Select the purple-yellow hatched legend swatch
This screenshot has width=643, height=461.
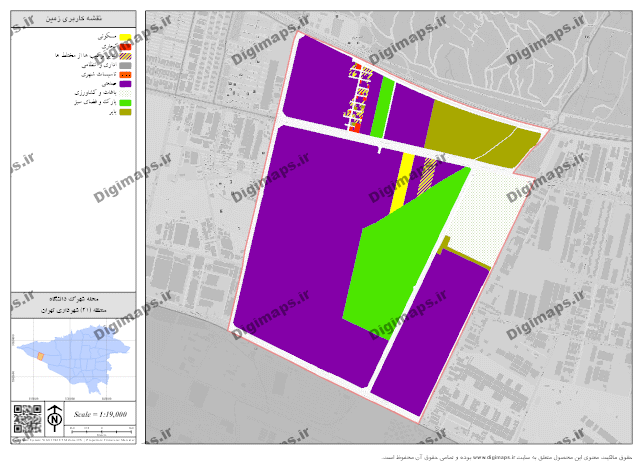125,55
